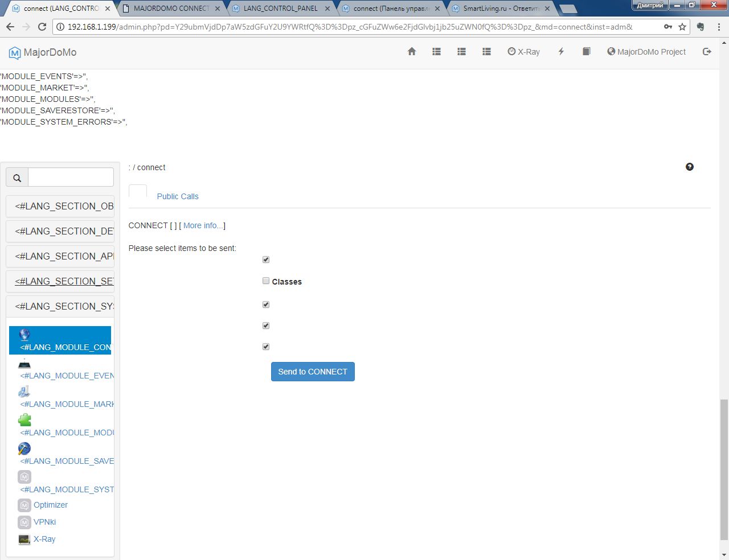Viewport: 729px width, 560px height.
Task: Open a new browser tab
Action: pyautogui.click(x=568, y=9)
